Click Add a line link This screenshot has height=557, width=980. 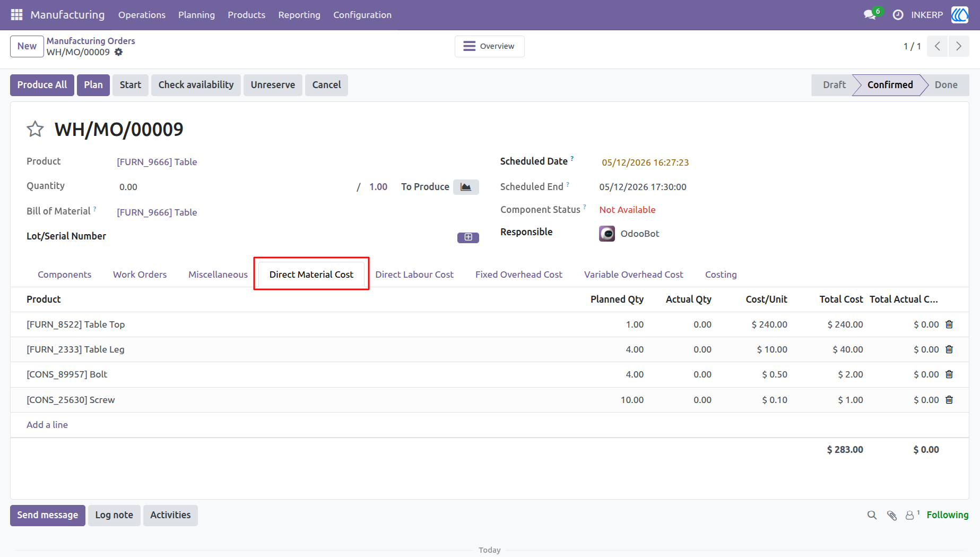coord(47,425)
